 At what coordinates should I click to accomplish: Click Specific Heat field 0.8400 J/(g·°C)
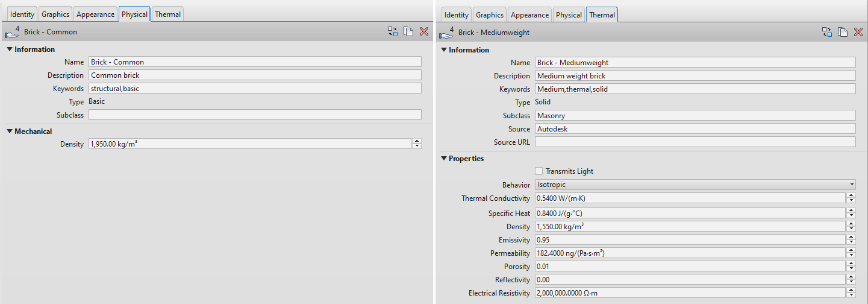coord(690,213)
